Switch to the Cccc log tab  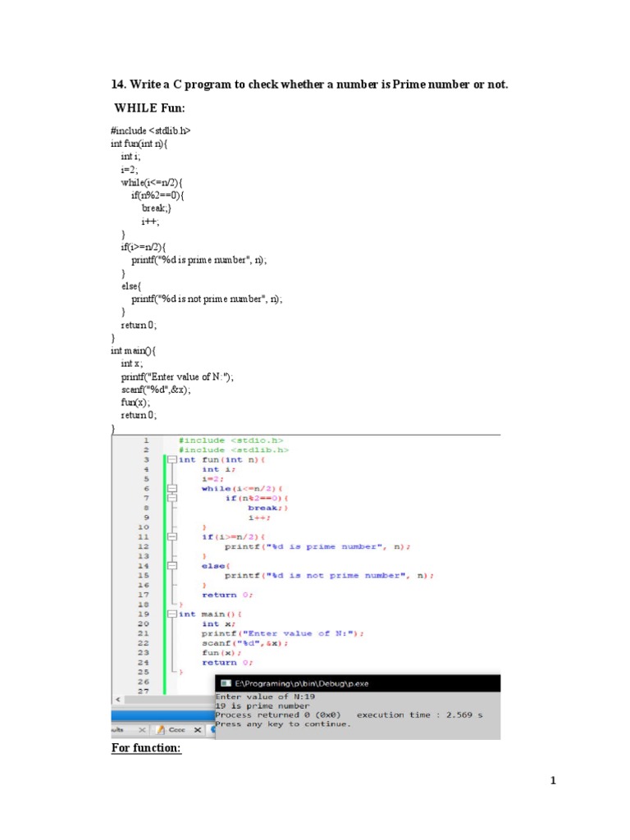177,729
